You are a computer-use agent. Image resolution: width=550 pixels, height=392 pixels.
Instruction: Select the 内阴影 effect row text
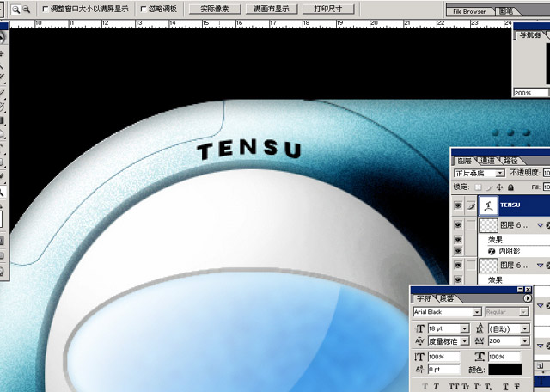point(510,251)
